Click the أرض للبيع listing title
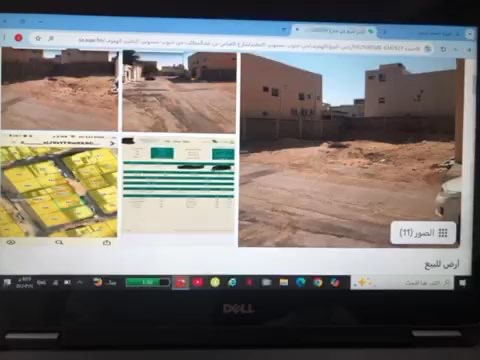This screenshot has width=480, height=360. 442,265
